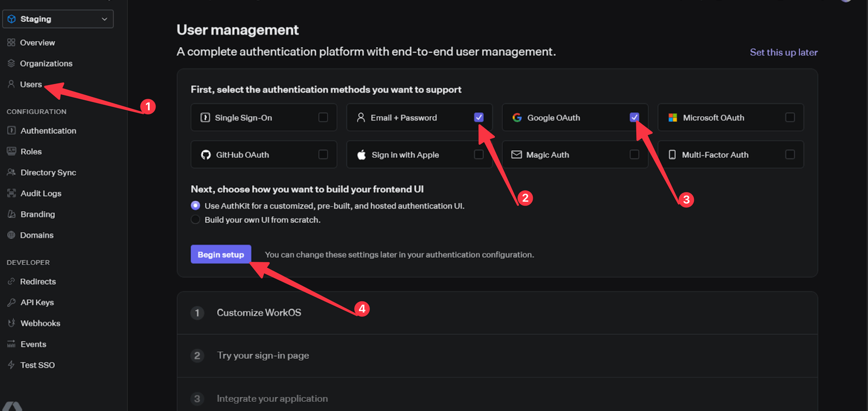
Task: Click the Test SSO lightning icon
Action: point(11,365)
